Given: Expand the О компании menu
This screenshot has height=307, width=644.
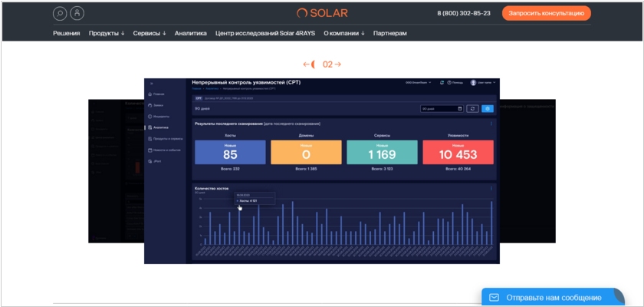Looking at the screenshot, I should click(x=344, y=33).
